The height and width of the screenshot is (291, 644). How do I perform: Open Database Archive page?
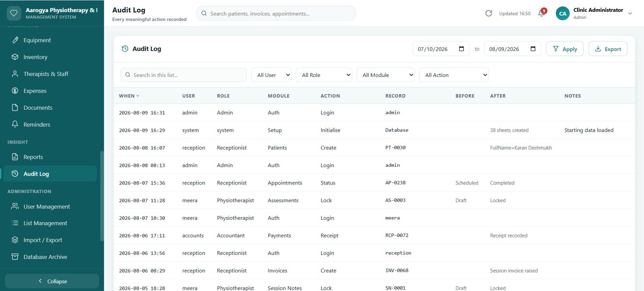[50, 257]
